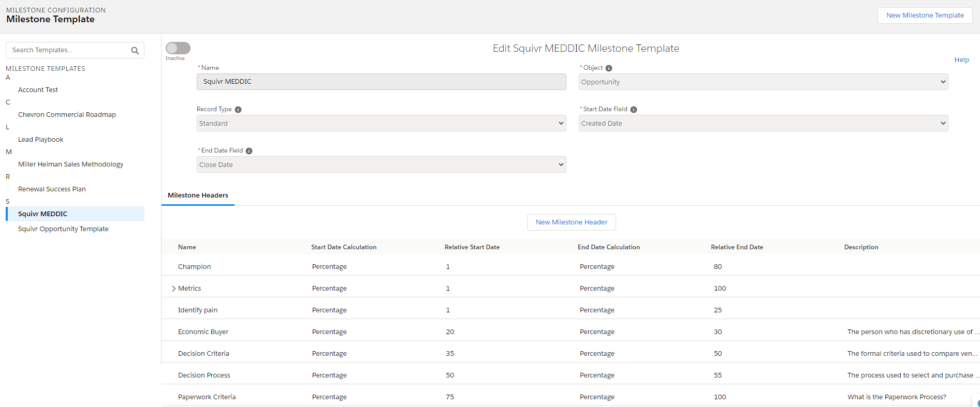Click the info icon beside End Date Field
This screenshot has height=407, width=980.
click(249, 151)
